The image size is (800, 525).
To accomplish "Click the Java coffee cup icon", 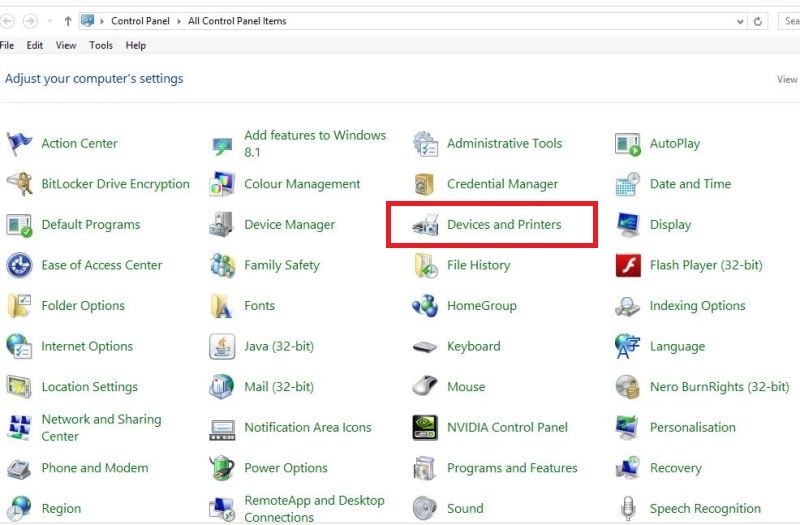I will [x=222, y=346].
